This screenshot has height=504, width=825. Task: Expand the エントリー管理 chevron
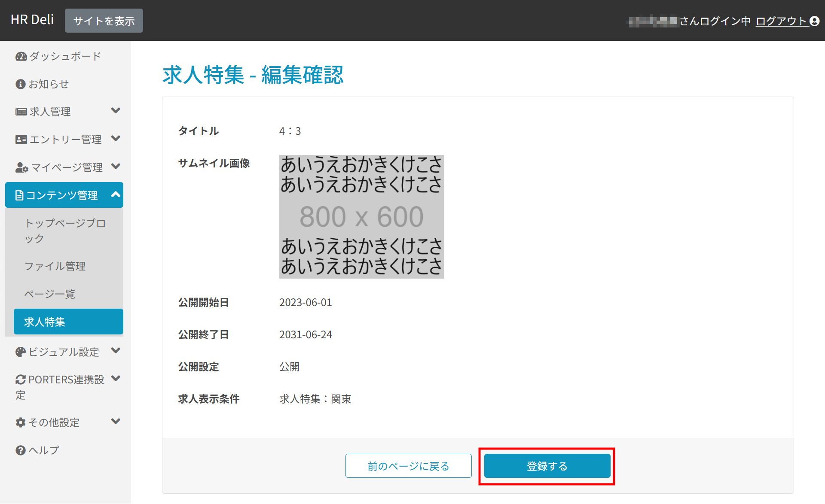point(116,139)
